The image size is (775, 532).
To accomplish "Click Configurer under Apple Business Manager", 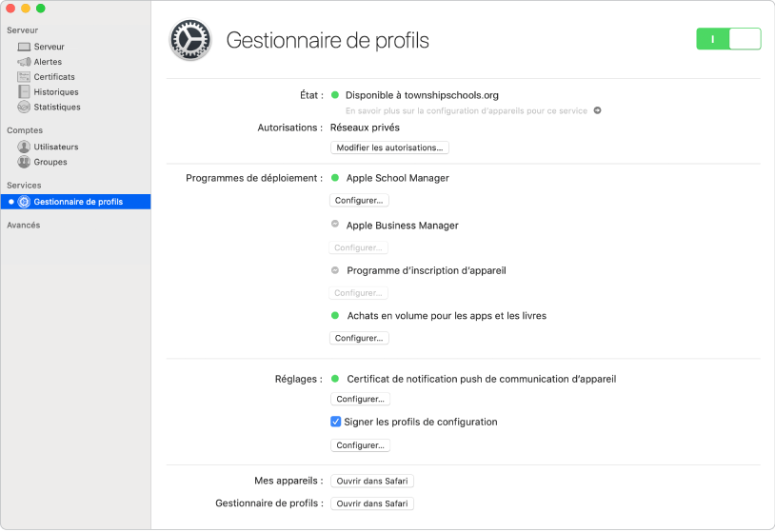I will pyautogui.click(x=358, y=247).
